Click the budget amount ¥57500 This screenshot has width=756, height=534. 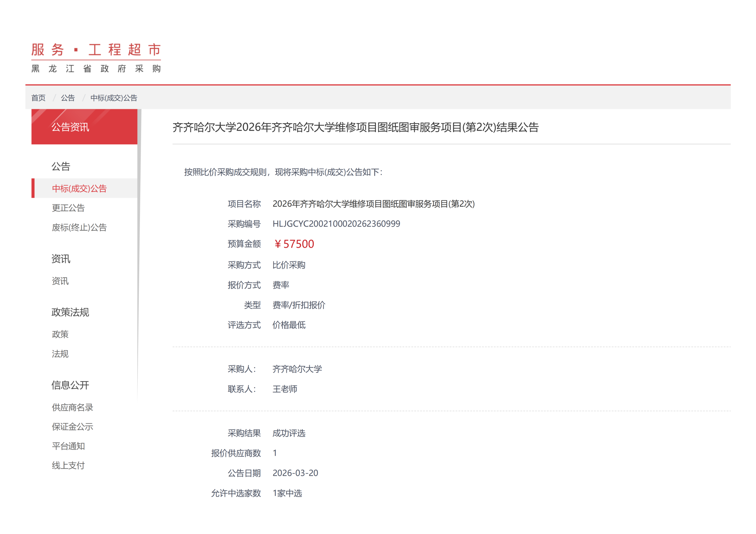(294, 244)
